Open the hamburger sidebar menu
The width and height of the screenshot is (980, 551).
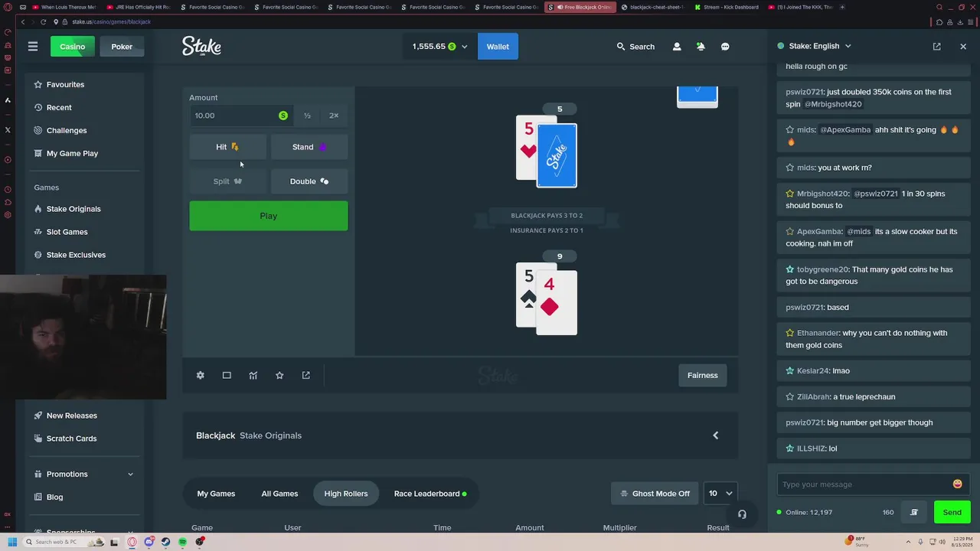click(33, 47)
